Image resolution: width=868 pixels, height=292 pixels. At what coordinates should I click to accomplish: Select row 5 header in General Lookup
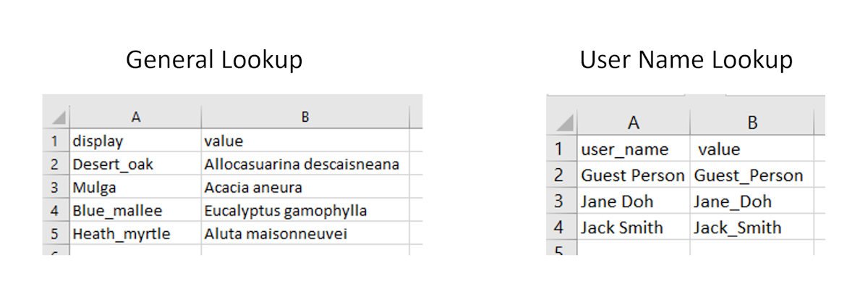click(x=55, y=234)
